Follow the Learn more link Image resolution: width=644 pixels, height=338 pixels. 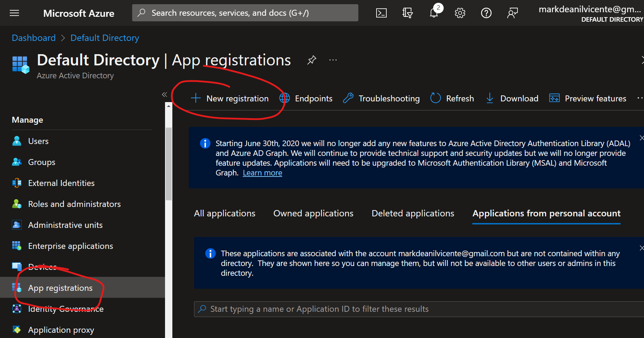262,173
